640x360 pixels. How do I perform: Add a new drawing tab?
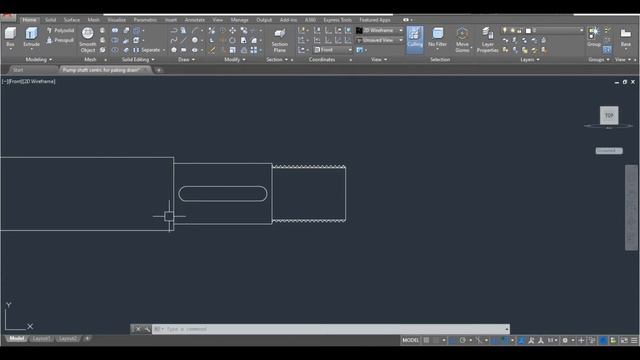tap(159, 70)
